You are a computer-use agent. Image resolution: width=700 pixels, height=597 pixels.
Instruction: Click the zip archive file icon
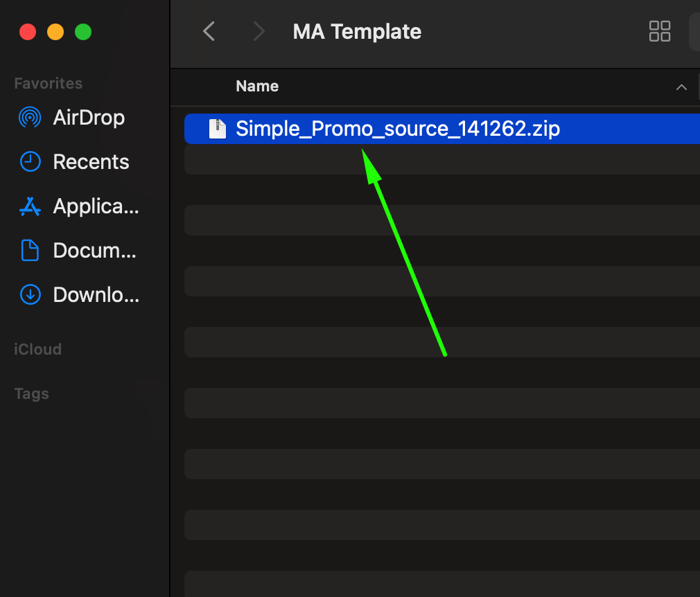tap(218, 129)
